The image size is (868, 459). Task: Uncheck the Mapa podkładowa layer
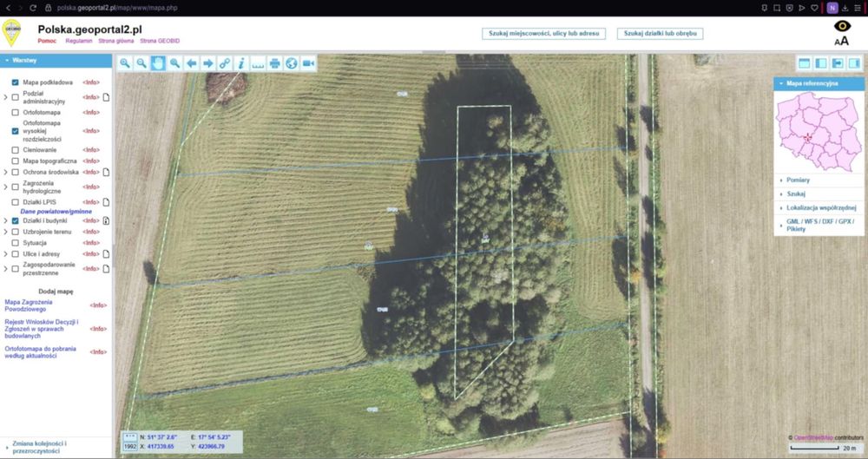[15, 82]
